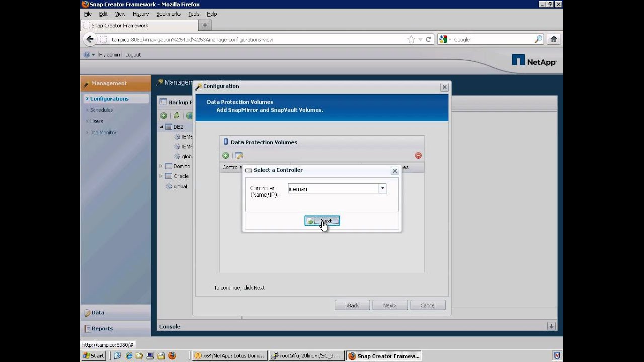The image size is (644, 362).
Task: Click the red remove volume icon
Action: (x=418, y=156)
